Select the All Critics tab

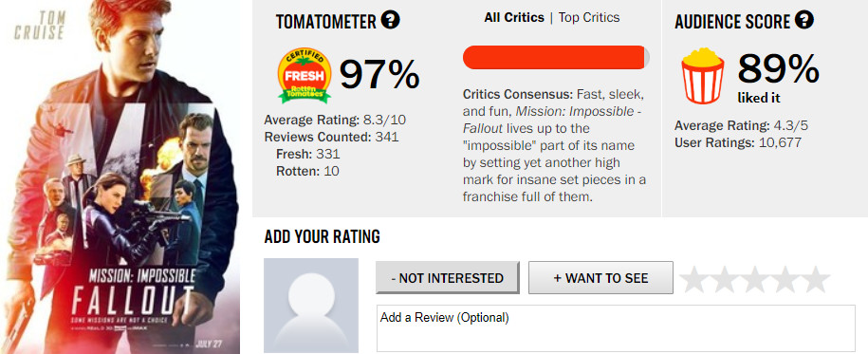[514, 18]
